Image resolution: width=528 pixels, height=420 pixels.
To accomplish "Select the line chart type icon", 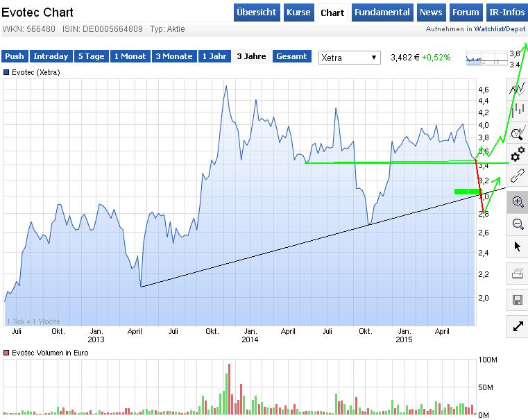I will tap(517, 89).
